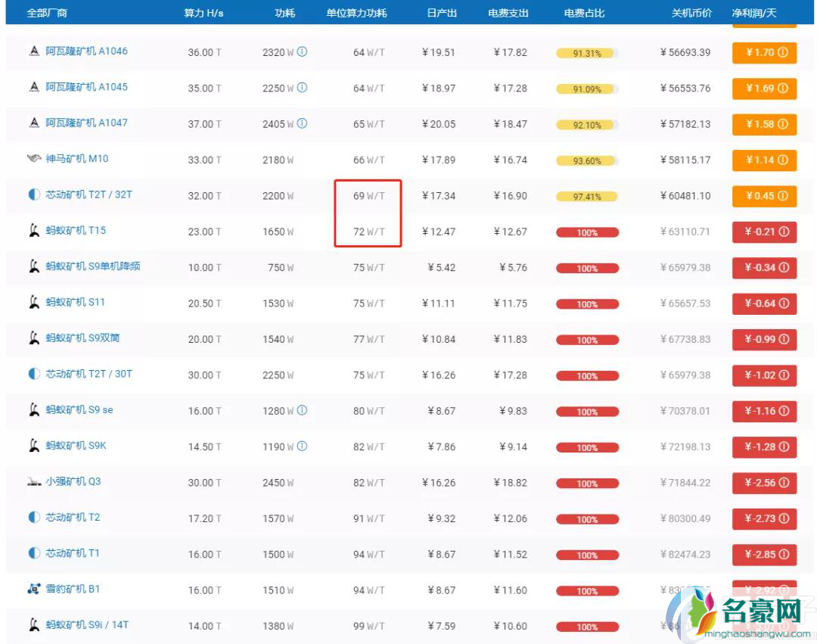Screen dimensions: 817x644
Task: Click the Innosilicon logo beside 芯动矿机 T2T / 32T
Action: (34, 195)
